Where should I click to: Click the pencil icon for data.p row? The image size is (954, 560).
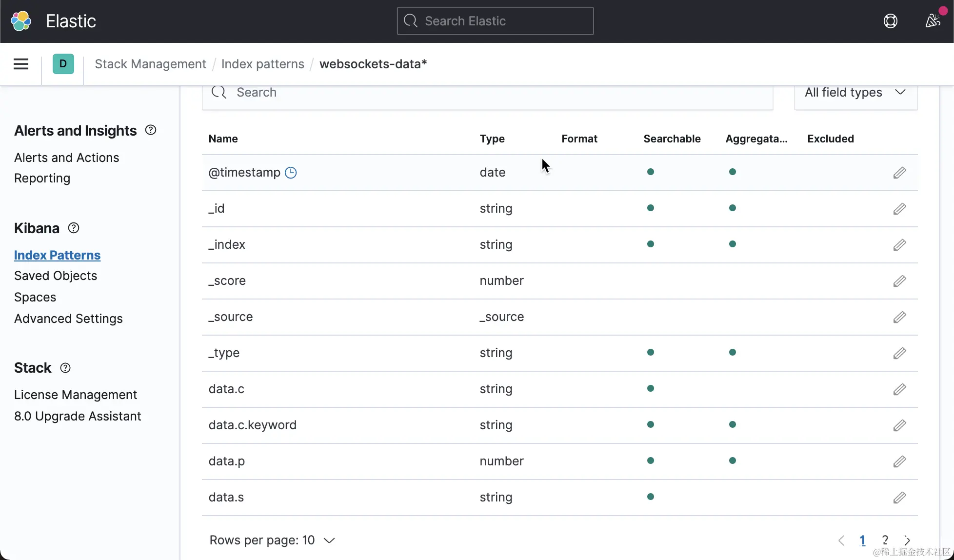coord(899,461)
